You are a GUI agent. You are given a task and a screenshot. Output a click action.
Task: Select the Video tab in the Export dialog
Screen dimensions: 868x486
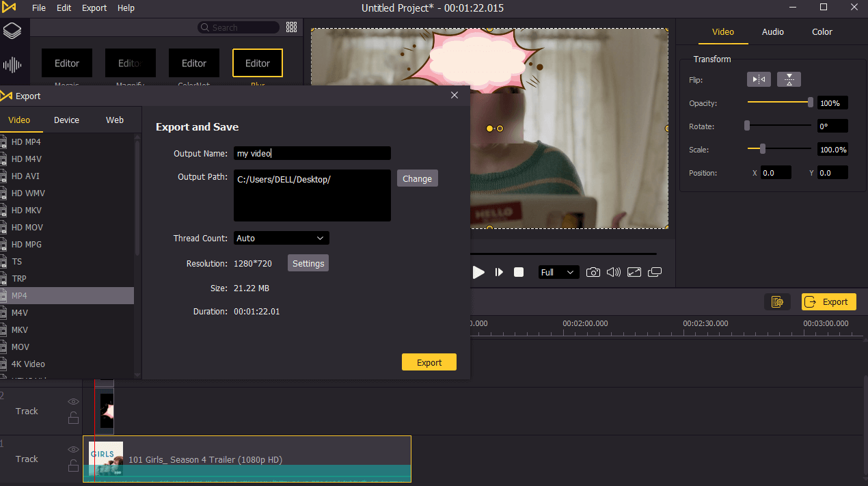19,120
